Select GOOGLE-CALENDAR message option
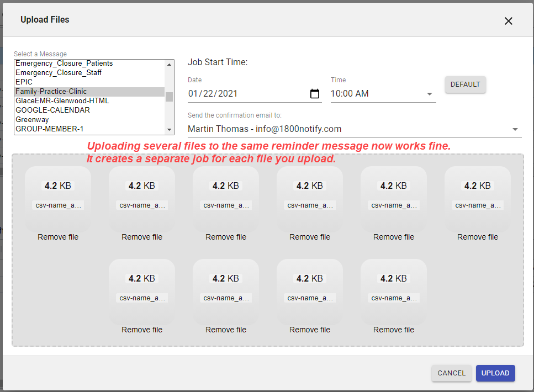The image size is (534, 392). tap(52, 110)
